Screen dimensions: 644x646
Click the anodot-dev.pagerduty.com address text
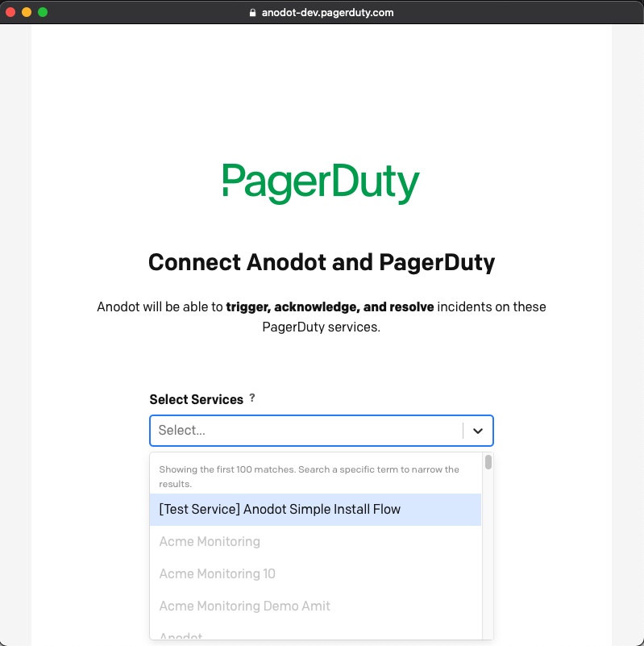click(x=327, y=13)
